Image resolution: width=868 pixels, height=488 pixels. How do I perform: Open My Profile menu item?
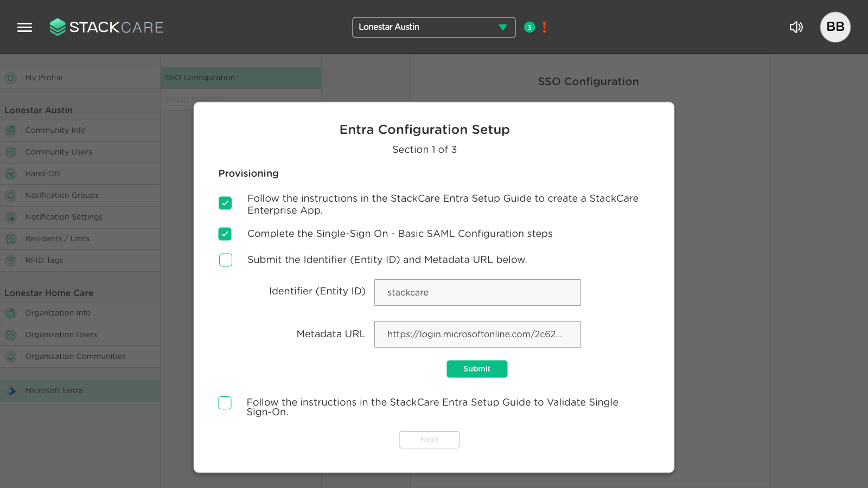(x=80, y=78)
